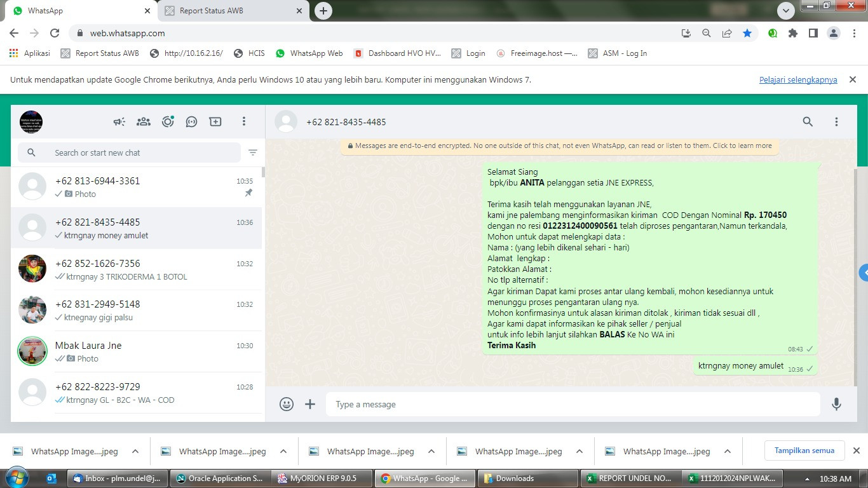Select the WhatsApp browser tab

click(x=79, y=11)
